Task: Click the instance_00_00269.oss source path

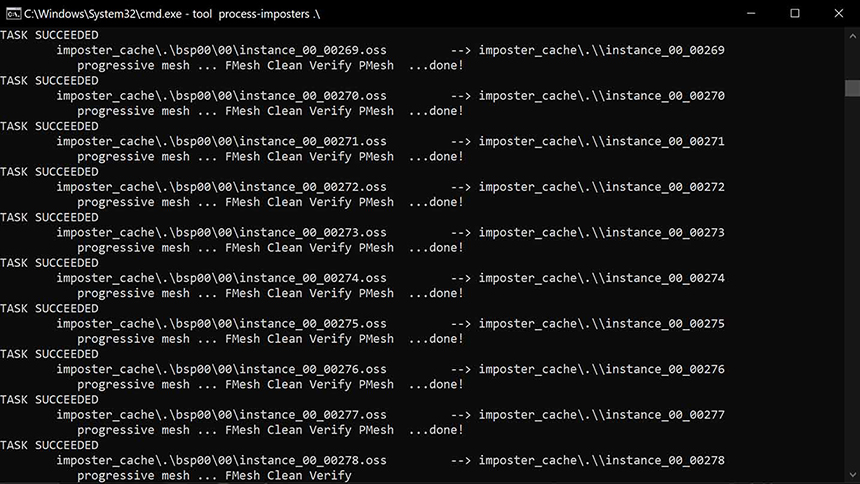Action: click(x=222, y=50)
